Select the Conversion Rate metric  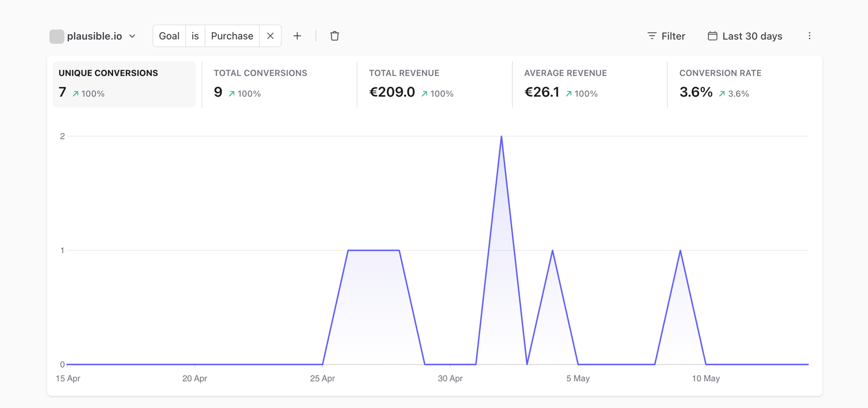pos(745,84)
